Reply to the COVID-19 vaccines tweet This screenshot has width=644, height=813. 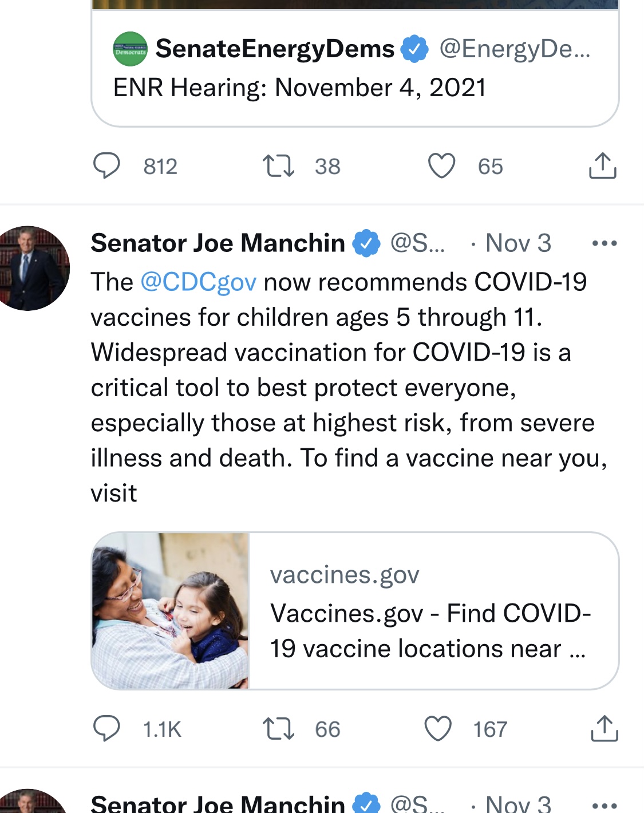pyautogui.click(x=106, y=729)
